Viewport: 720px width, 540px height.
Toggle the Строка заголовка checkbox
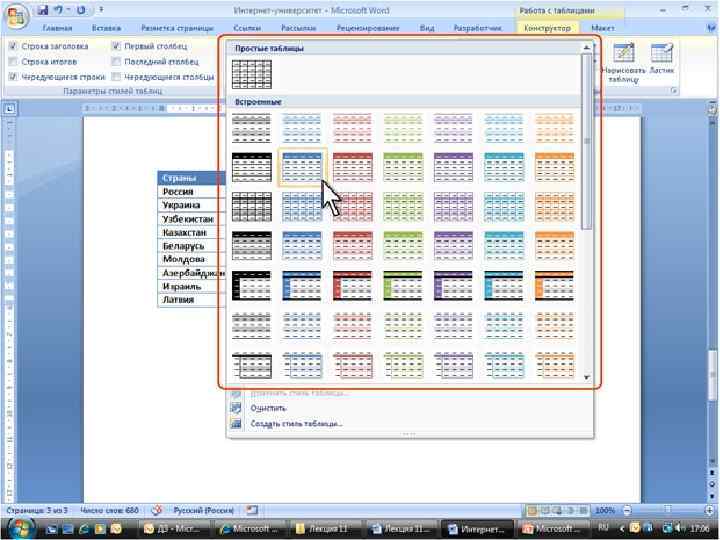point(13,46)
